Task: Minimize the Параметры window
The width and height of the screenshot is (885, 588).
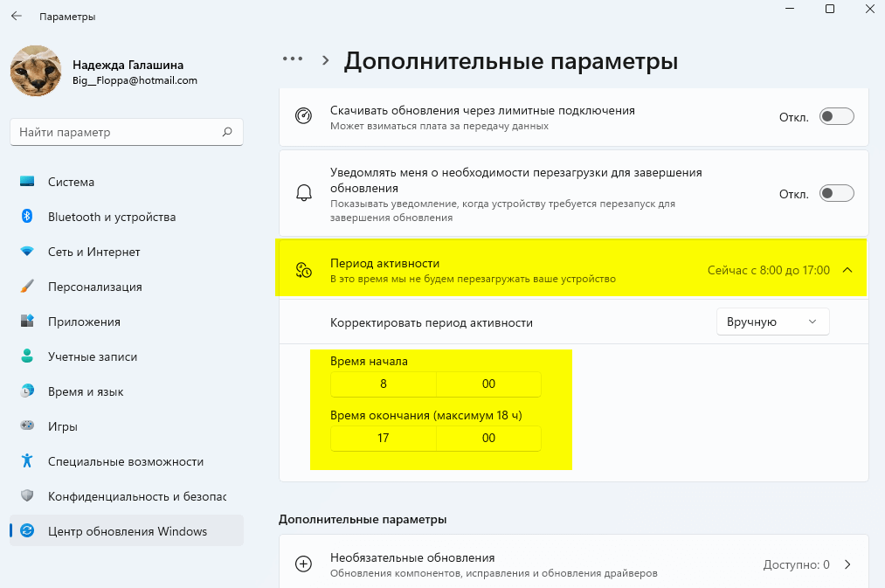Action: (x=790, y=9)
